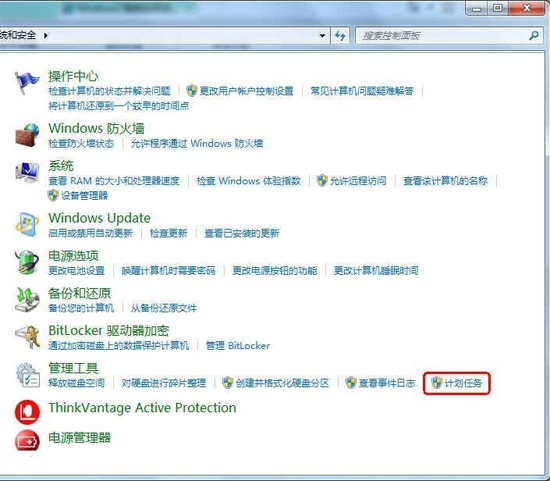This screenshot has height=481, width=550.
Task: Click the shield icon beside 计划任务
Action: coord(437,382)
